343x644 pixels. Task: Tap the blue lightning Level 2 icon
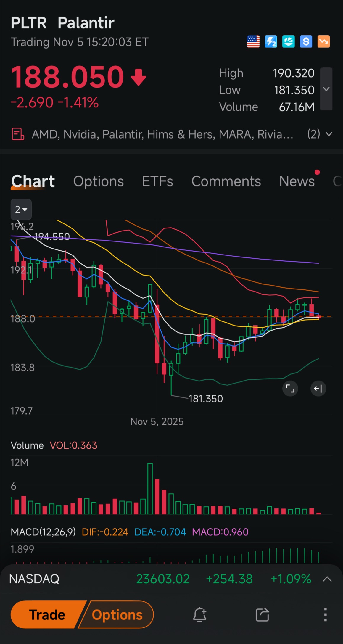[x=271, y=41]
